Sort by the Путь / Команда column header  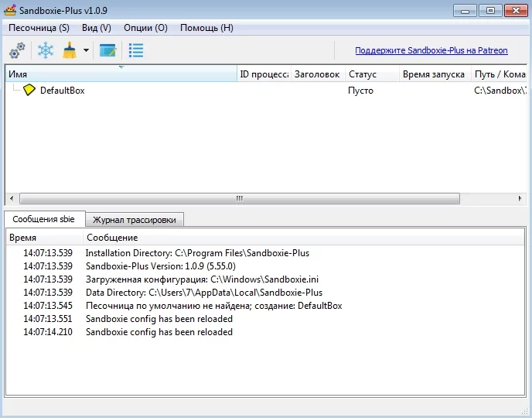tap(499, 74)
